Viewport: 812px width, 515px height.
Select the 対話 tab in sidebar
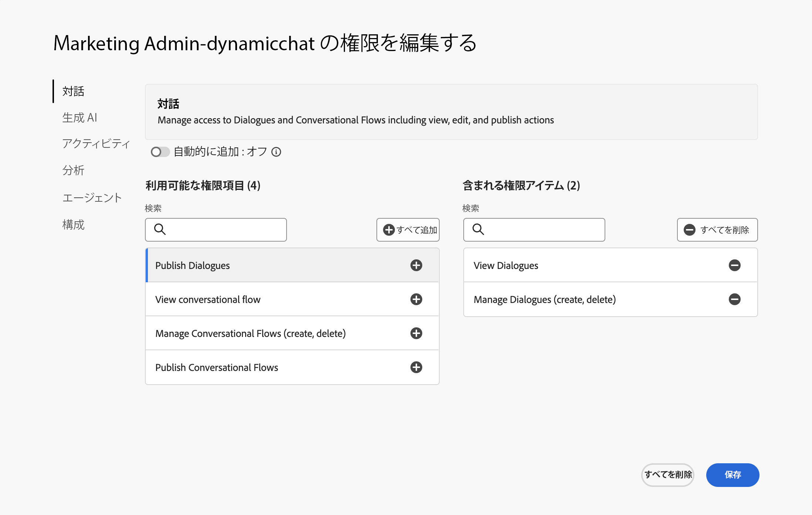pos(73,91)
